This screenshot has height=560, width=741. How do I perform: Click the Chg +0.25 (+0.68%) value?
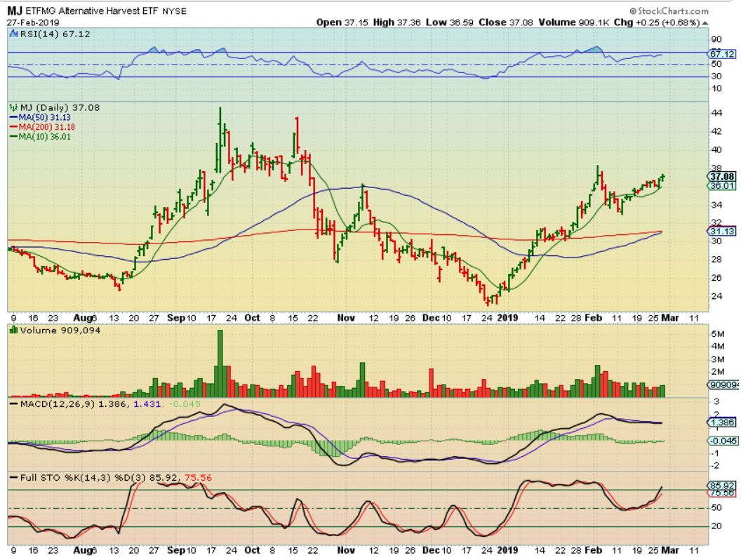pos(657,22)
